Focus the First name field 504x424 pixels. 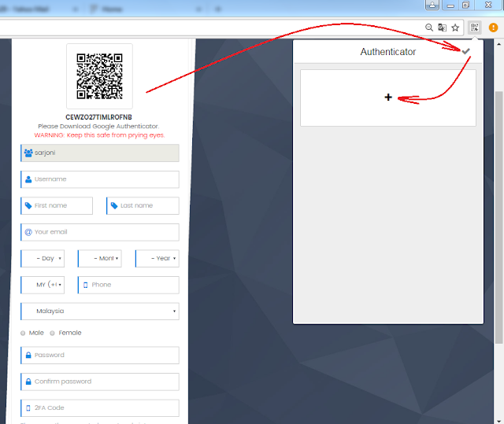[x=57, y=205]
